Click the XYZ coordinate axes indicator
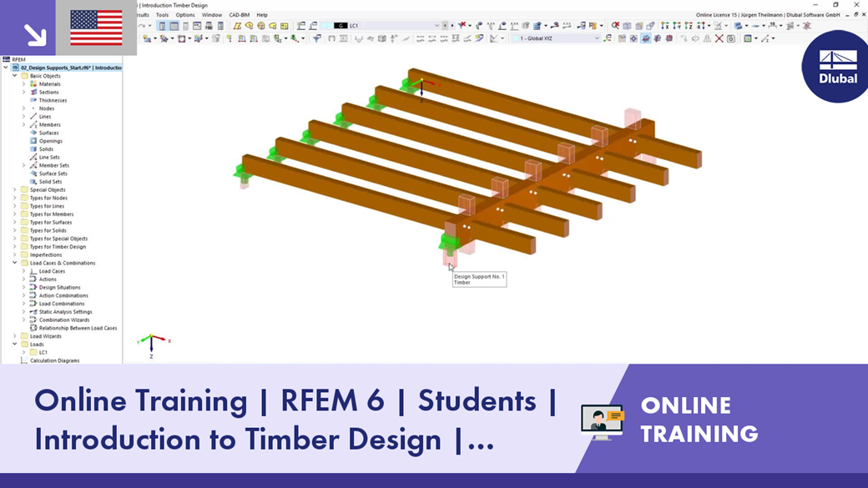Viewport: 868px width, 488px height. click(152, 345)
